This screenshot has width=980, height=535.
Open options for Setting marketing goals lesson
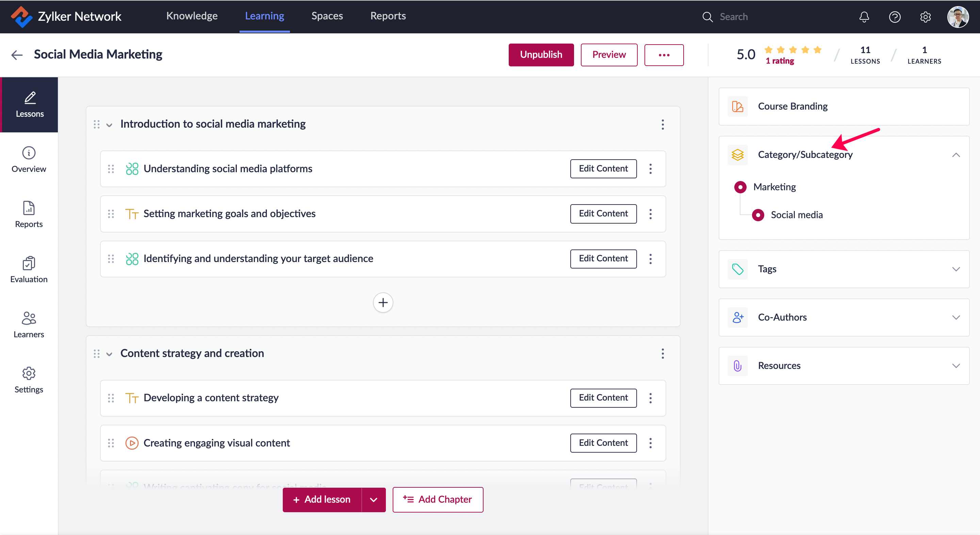click(x=650, y=214)
